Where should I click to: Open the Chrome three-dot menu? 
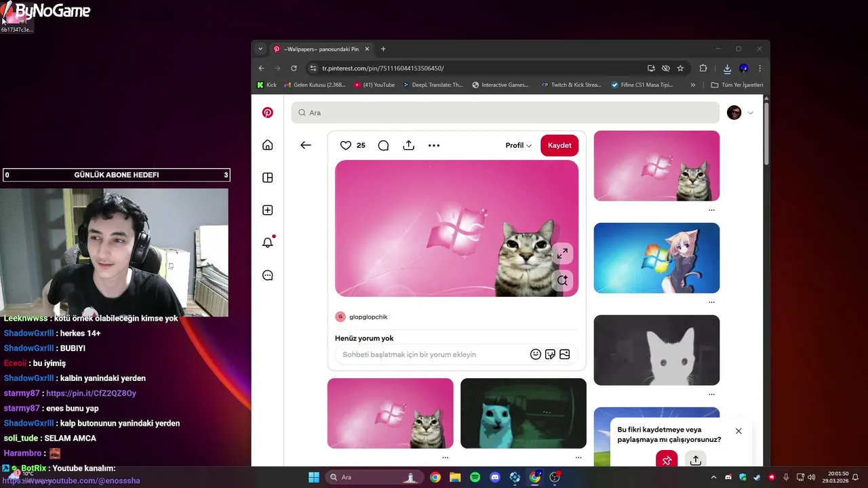[x=759, y=68]
